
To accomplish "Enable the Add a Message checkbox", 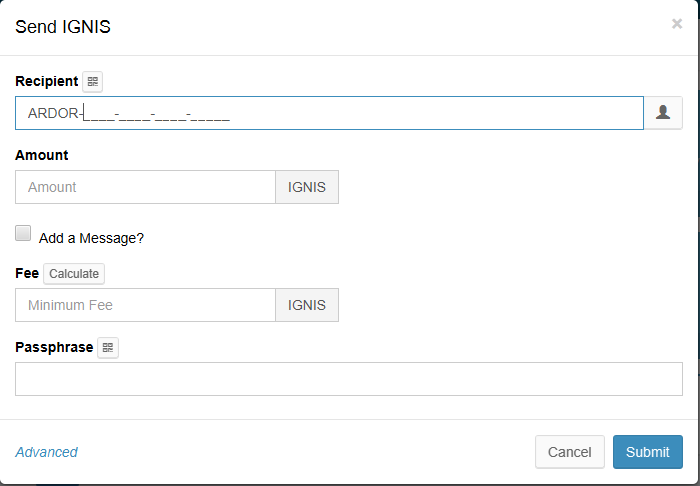I will pos(24,233).
